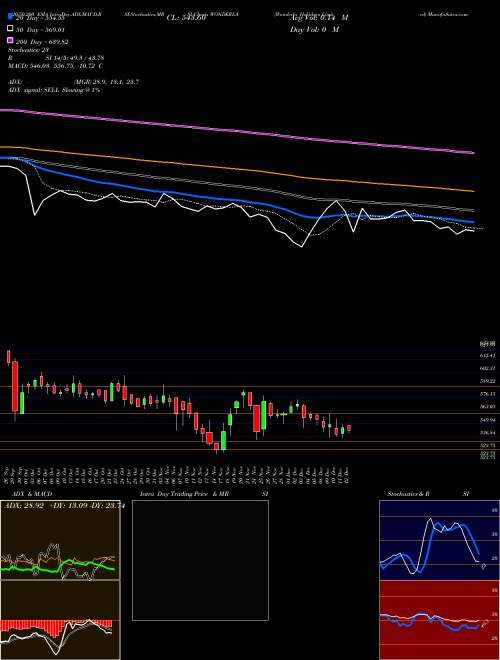
Task: Click the RSI 14/5 value line
Action: (56, 58)
